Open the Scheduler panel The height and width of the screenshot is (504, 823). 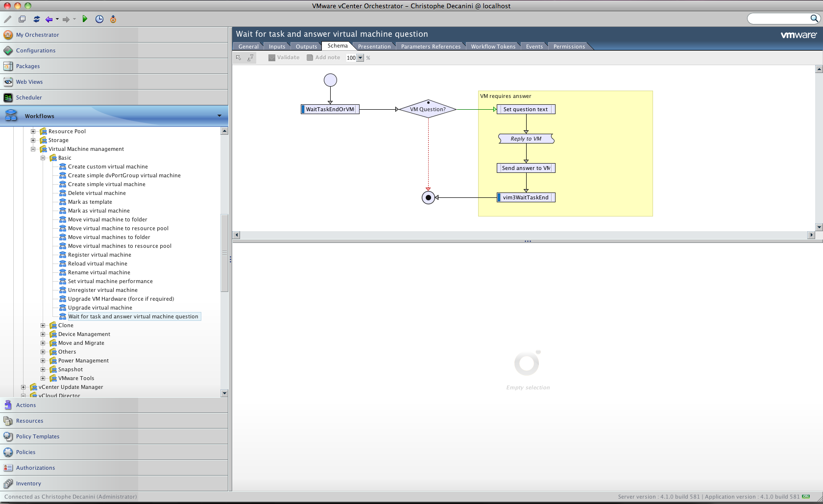pos(114,97)
